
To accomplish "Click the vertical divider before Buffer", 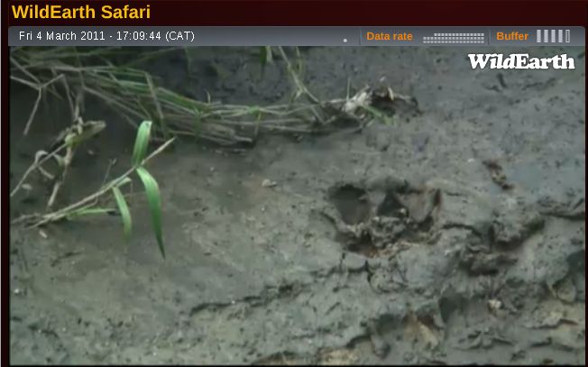I will [x=491, y=37].
